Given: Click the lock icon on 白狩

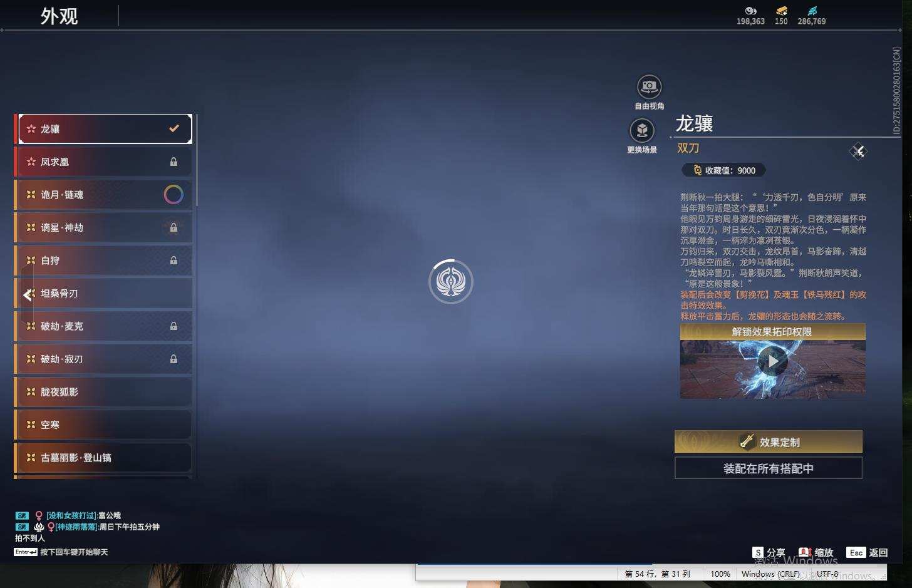Looking at the screenshot, I should [174, 260].
